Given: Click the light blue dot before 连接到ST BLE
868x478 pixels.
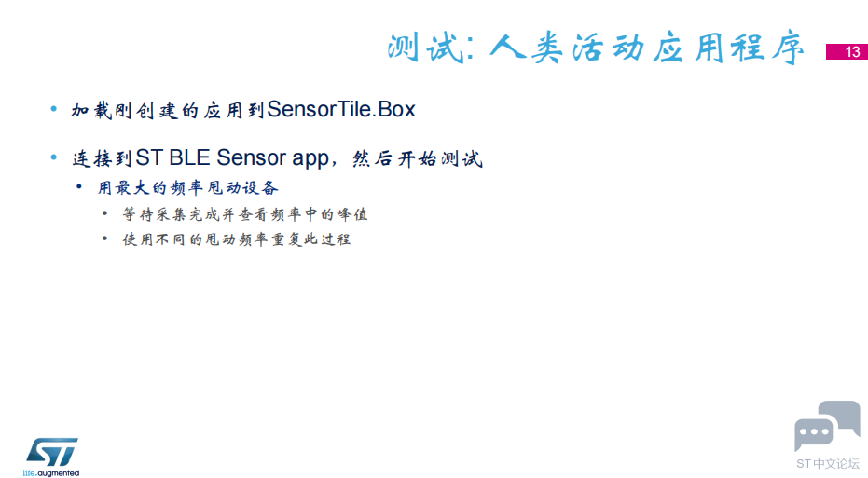Looking at the screenshot, I should pyautogui.click(x=54, y=157).
